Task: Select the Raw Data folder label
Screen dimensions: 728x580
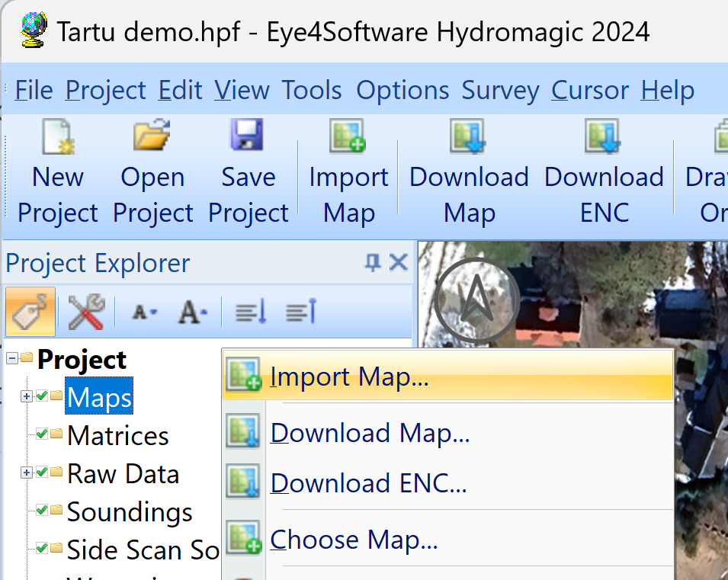Action: [123, 473]
